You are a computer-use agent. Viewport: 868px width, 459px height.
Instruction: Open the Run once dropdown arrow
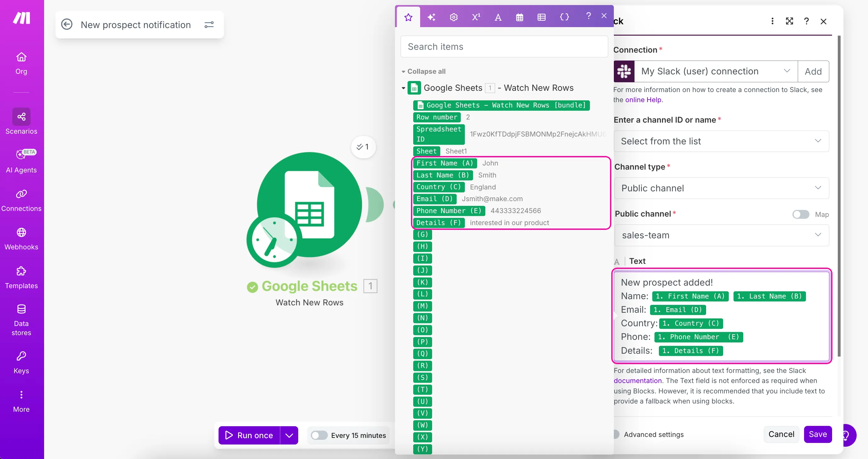[x=289, y=435]
